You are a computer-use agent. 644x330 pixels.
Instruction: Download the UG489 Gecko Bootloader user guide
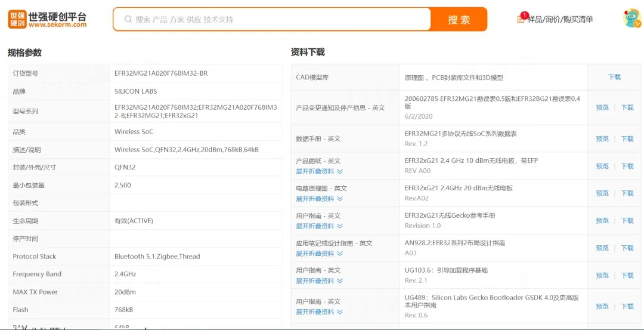[627, 306]
